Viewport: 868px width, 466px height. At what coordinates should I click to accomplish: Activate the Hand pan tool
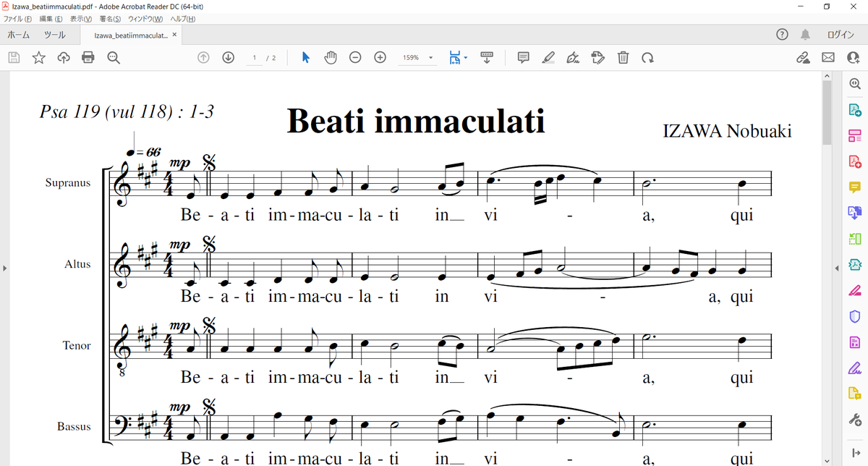pyautogui.click(x=331, y=58)
